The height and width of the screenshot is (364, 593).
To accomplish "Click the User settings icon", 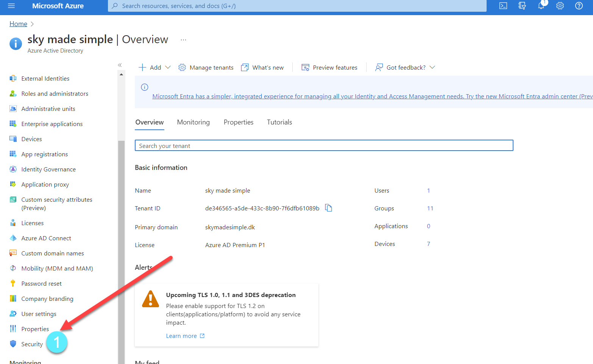I will click(x=13, y=314).
